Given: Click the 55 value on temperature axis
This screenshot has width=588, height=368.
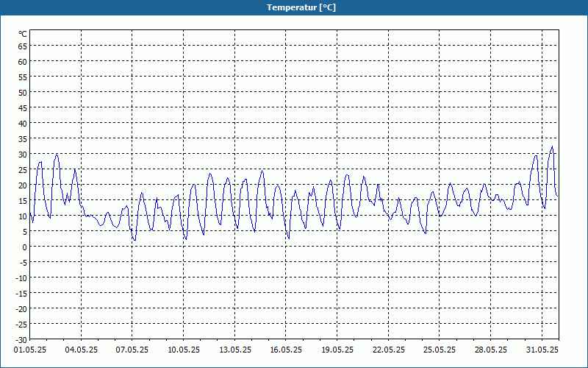Looking at the screenshot, I should (23, 77).
